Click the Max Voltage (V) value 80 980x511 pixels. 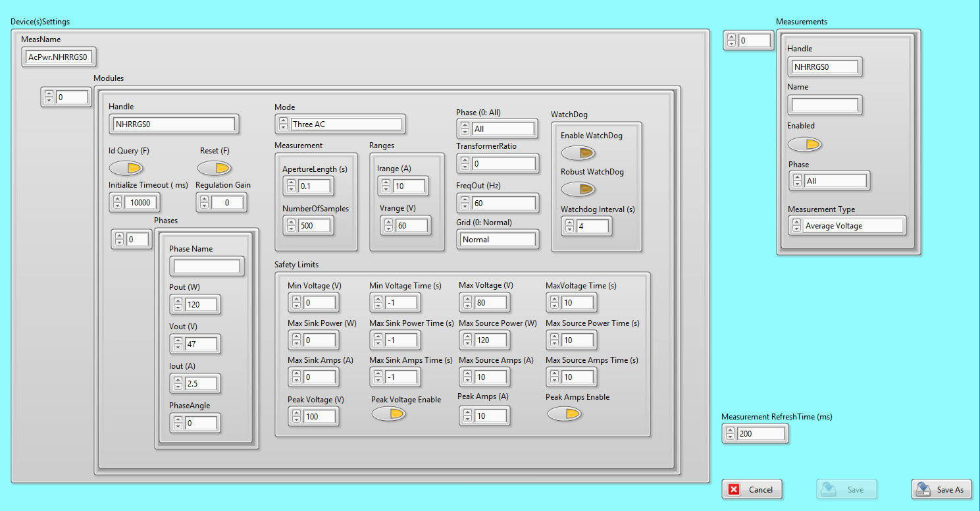(x=490, y=303)
